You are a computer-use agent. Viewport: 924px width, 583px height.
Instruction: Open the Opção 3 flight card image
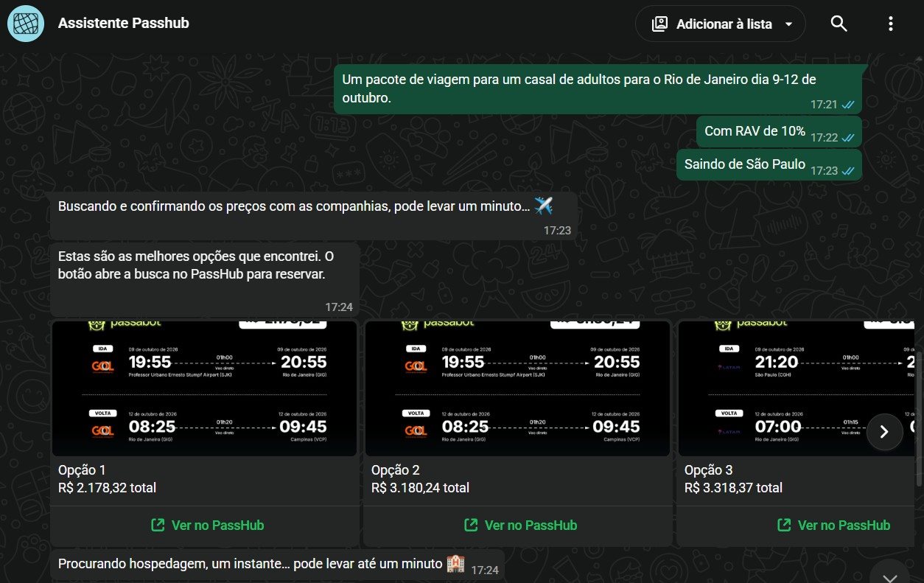[x=796, y=388]
